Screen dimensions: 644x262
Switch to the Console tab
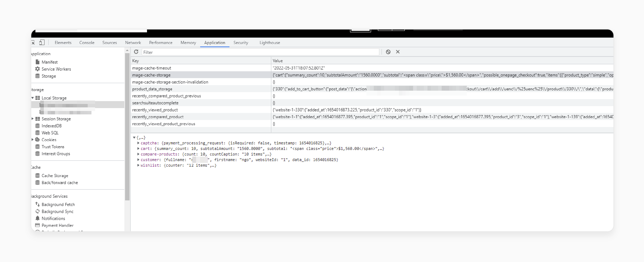(87, 42)
